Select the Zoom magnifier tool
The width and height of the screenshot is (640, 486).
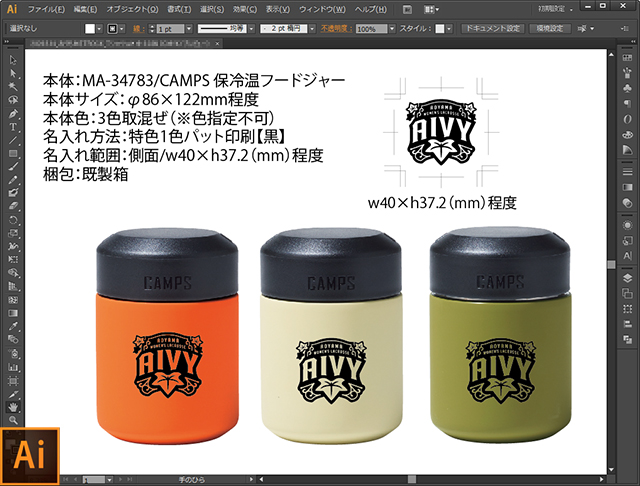[12, 420]
